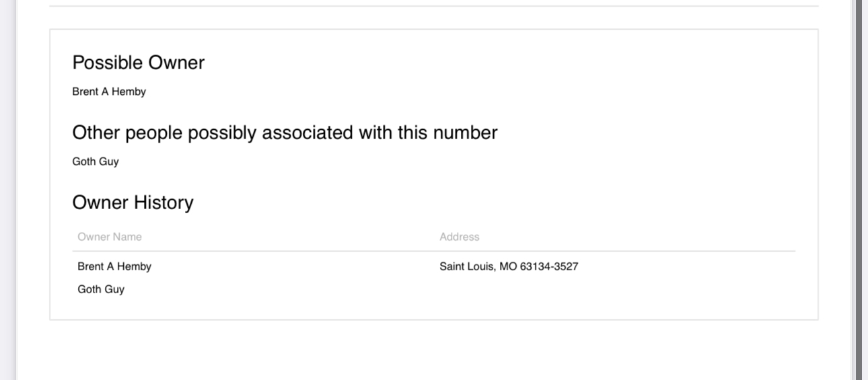Click the 'Other people possibly associated' heading

(x=285, y=132)
